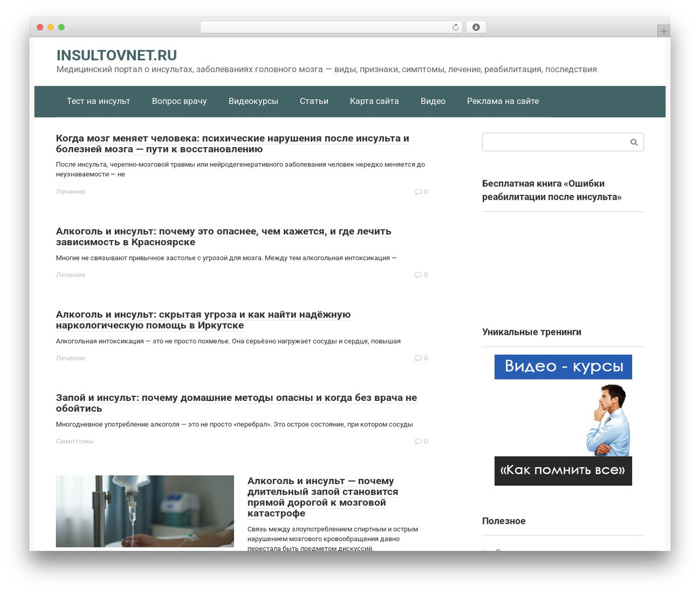
Task: Close the browser window with red button
Action: point(40,27)
